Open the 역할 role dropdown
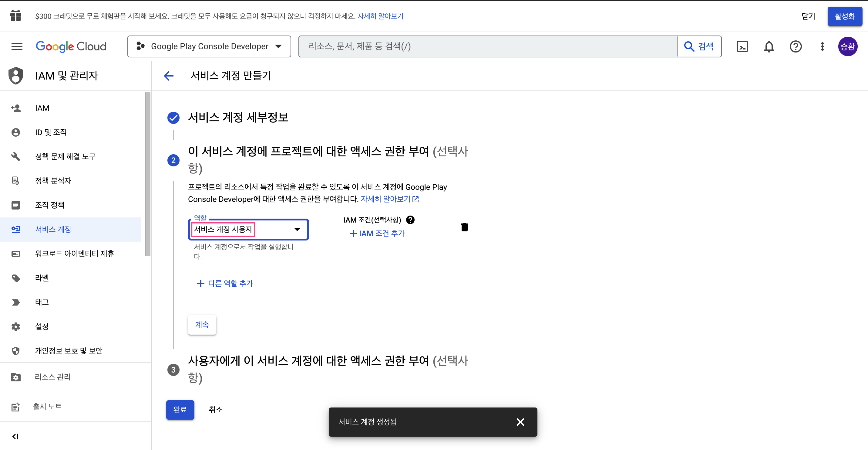868x450 pixels. 248,229
